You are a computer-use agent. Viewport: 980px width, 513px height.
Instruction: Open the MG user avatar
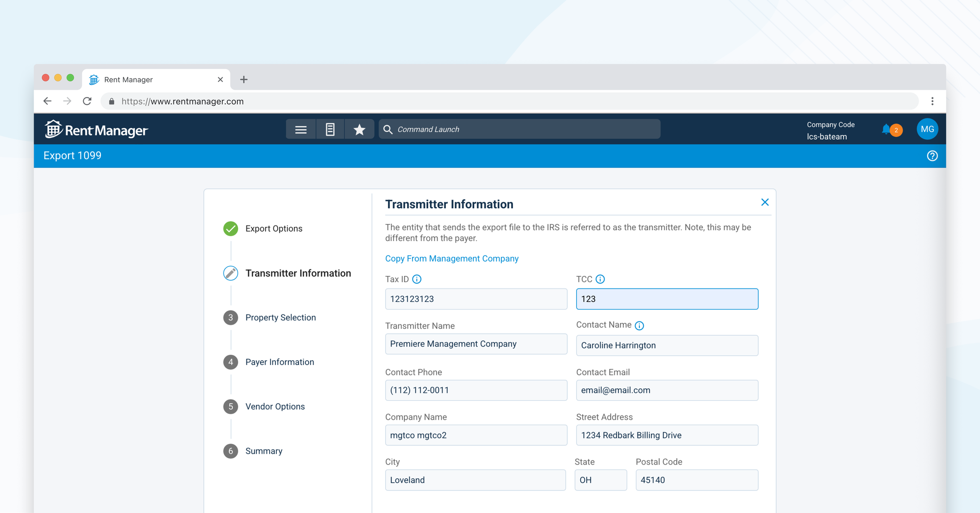click(927, 129)
